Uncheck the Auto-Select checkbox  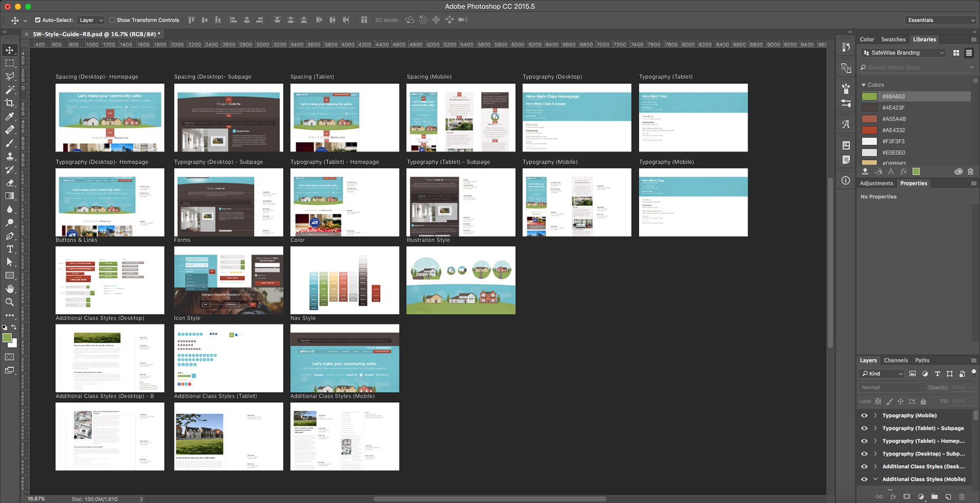point(37,20)
